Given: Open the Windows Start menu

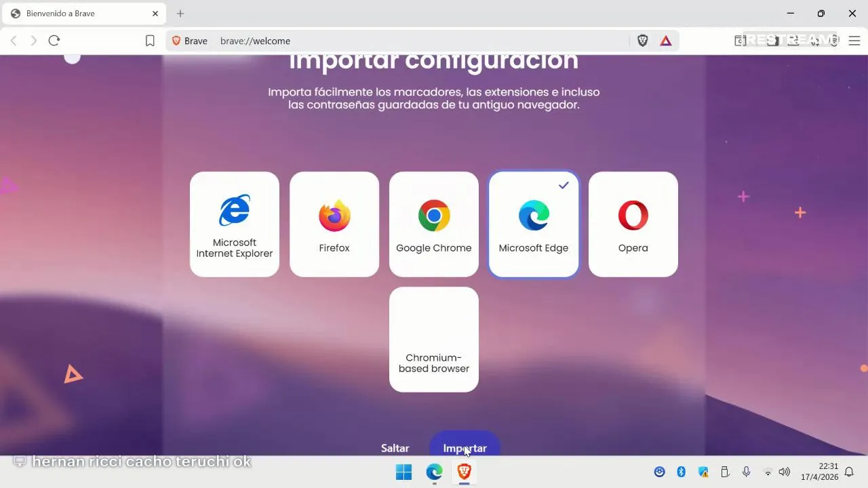Looking at the screenshot, I should click(403, 472).
